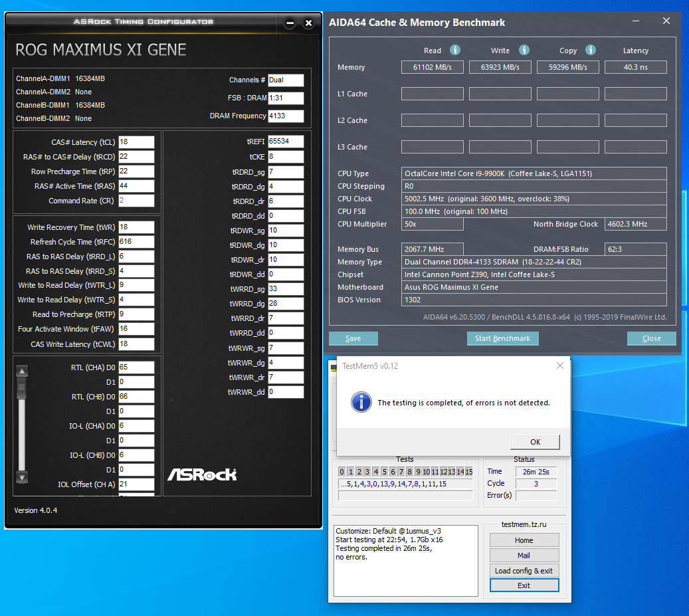The height and width of the screenshot is (616, 689).
Task: Click the Mail button in TestMem5
Action: coord(524,556)
